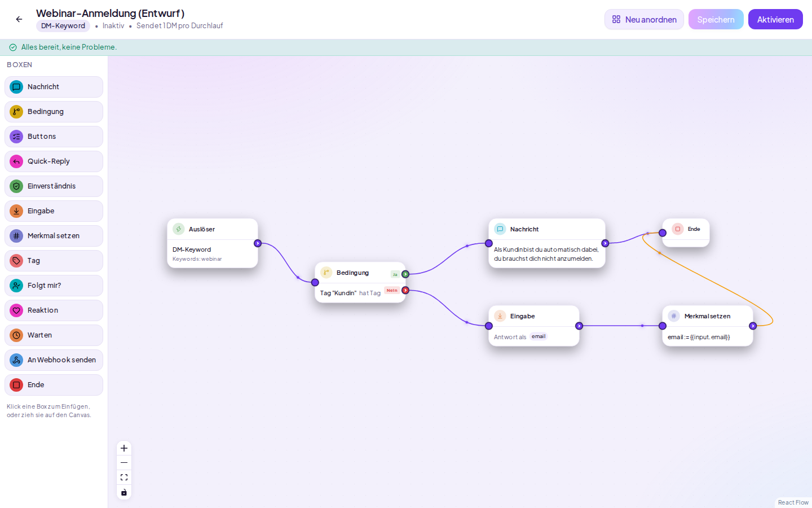The width and height of the screenshot is (812, 508).
Task: Toggle canvas interactivity lock
Action: (x=124, y=492)
